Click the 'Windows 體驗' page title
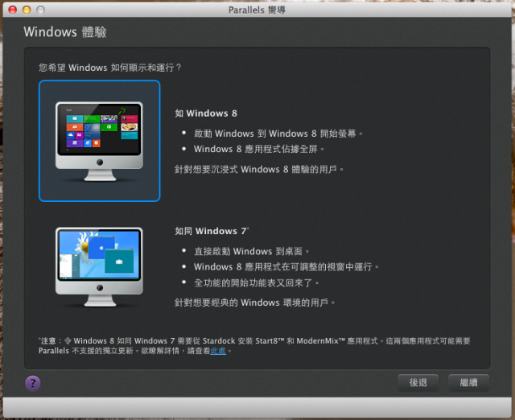The width and height of the screenshot is (515, 420). (x=65, y=32)
